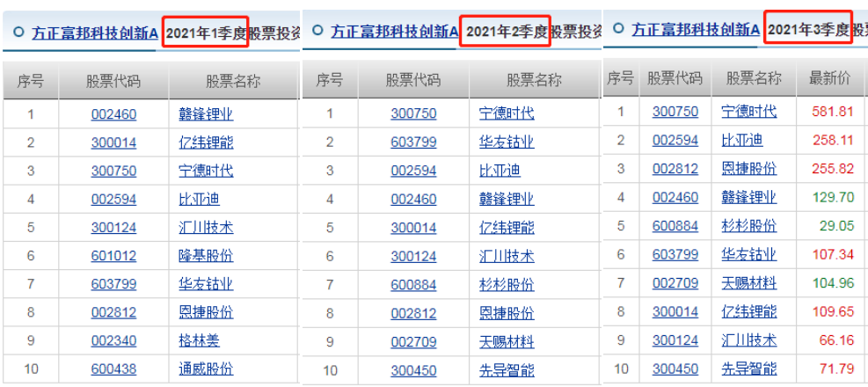Click code 002812 in 2季度 table

coord(413,313)
